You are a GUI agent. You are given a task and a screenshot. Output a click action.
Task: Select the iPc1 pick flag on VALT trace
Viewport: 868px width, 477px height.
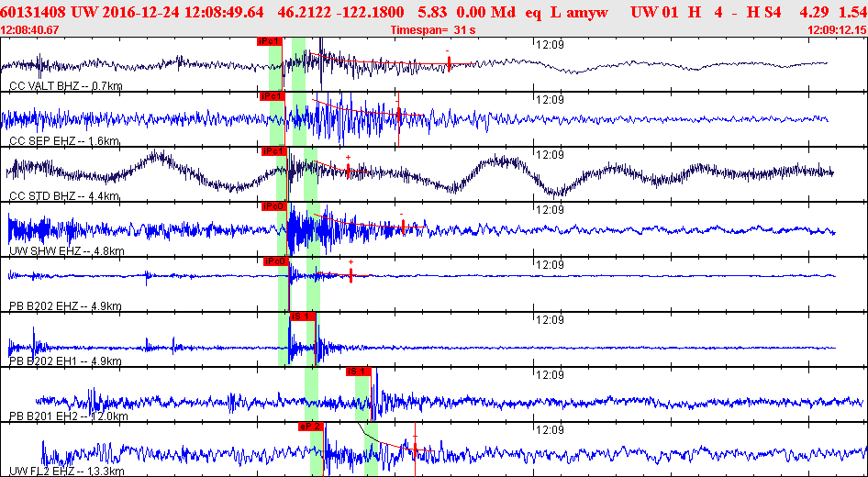click(270, 41)
